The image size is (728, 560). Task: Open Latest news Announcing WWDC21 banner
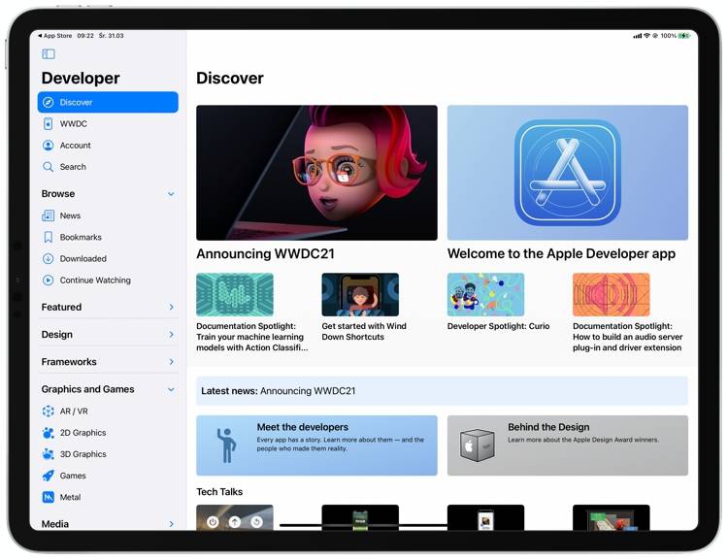(x=442, y=391)
